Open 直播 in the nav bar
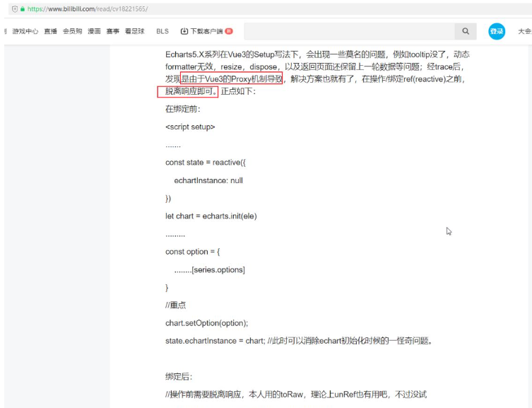The width and height of the screenshot is (532, 408). [51, 31]
